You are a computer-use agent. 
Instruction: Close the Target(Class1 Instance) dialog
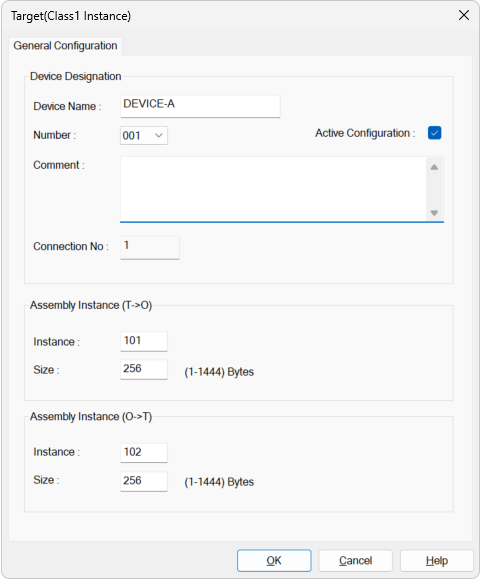click(464, 16)
